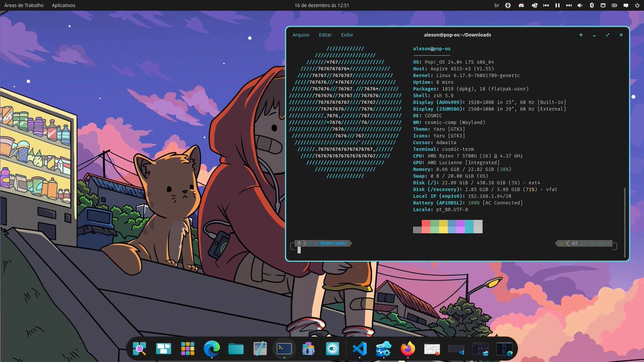Open the terminal Editar menu
The height and width of the screenshot is (362, 644).
coord(325,35)
